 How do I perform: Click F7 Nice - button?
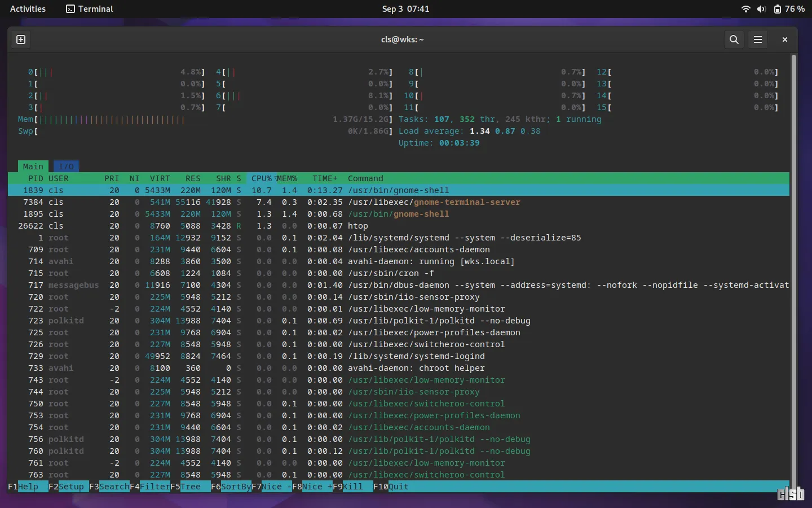tap(272, 487)
